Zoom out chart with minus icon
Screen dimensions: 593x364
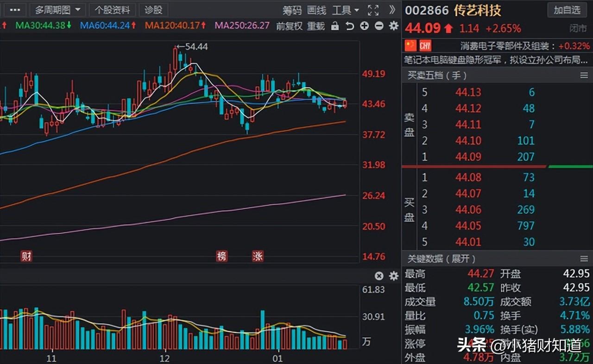[379, 26]
